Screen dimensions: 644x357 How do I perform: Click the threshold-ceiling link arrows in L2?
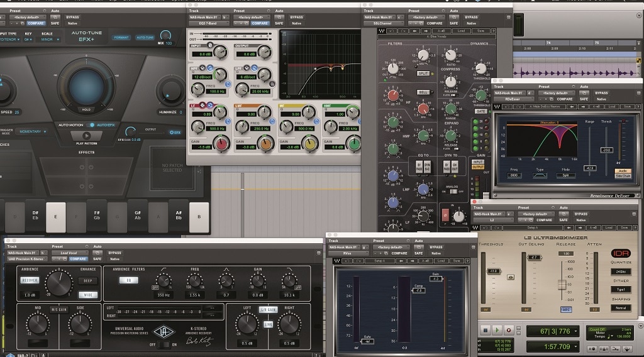click(x=511, y=277)
